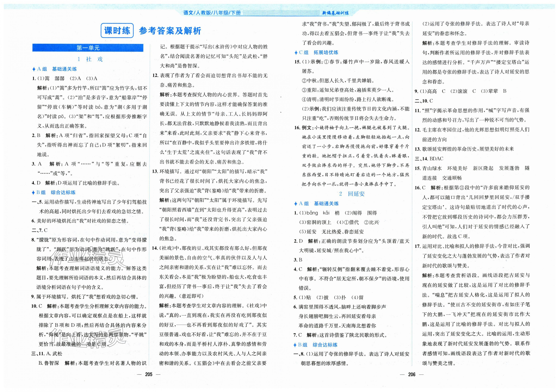Click A组 基础通关练 under 回延安
The width and height of the screenshot is (559, 392).
316,203
